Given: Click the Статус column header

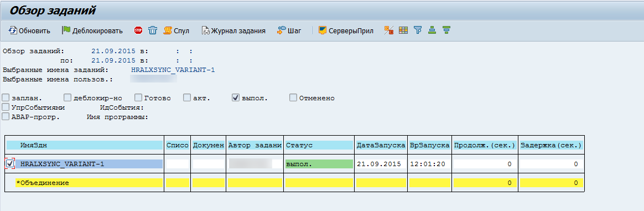Looking at the screenshot, I should pyautogui.click(x=319, y=145).
